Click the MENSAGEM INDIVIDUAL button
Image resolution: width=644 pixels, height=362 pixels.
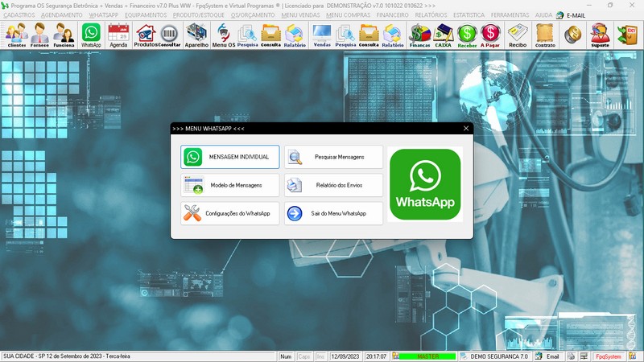coord(230,157)
